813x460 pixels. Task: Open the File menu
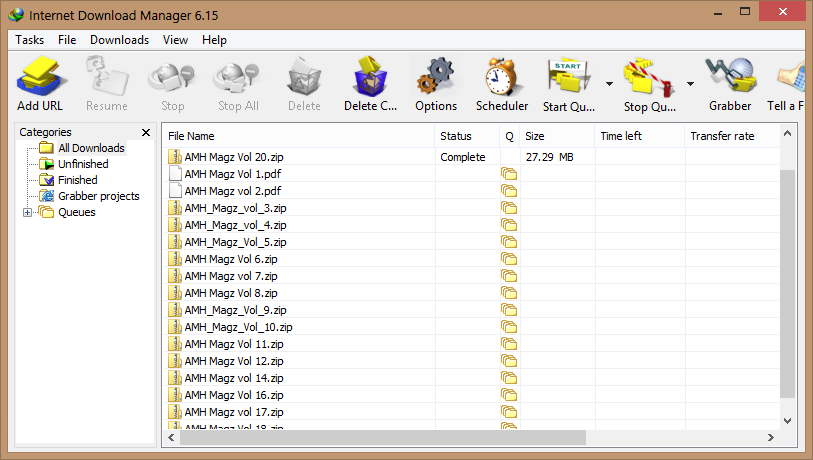[67, 40]
